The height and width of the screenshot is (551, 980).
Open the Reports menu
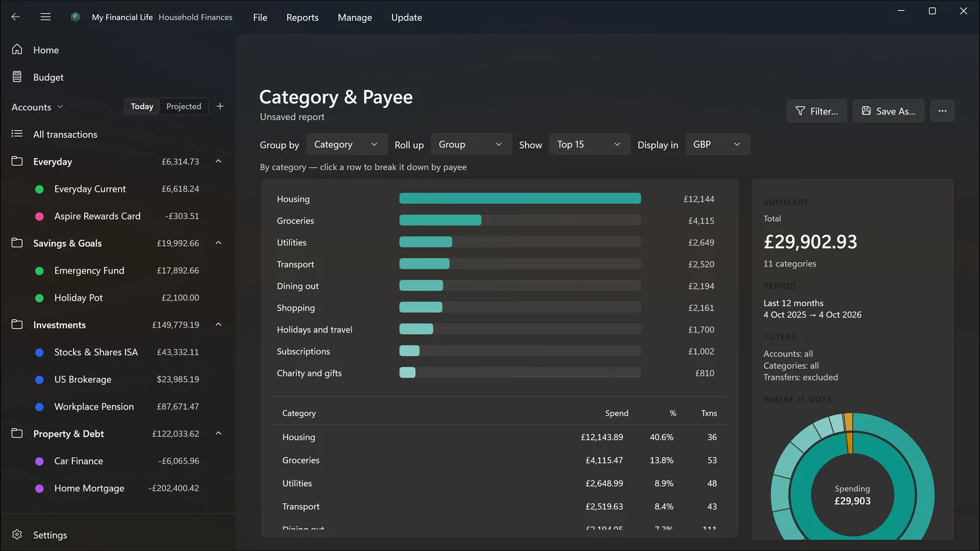click(303, 17)
